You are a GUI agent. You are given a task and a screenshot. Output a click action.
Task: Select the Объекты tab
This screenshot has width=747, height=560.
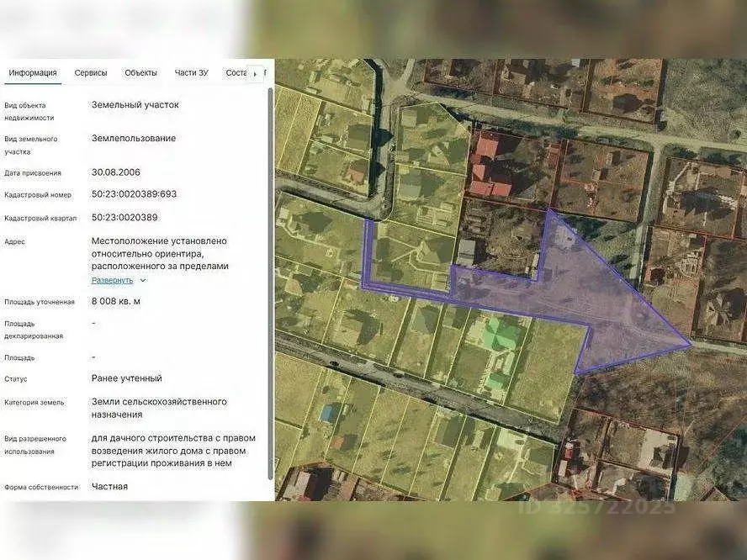(140, 73)
